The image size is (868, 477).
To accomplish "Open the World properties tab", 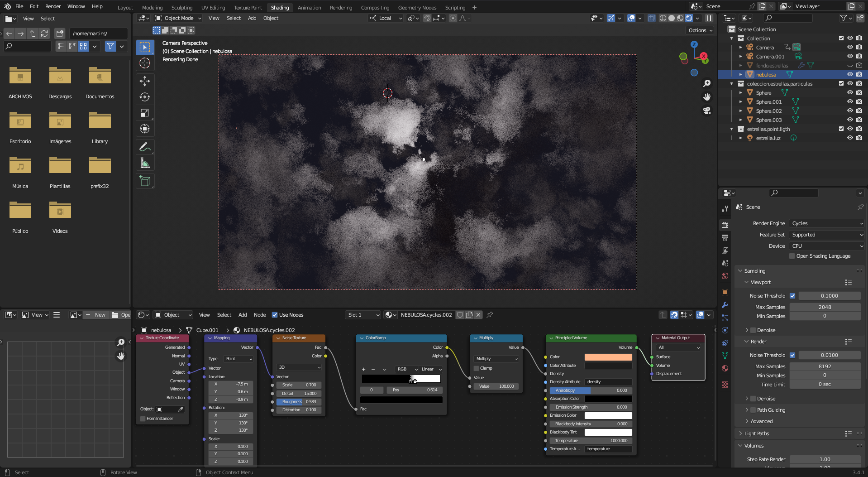I will (x=725, y=276).
